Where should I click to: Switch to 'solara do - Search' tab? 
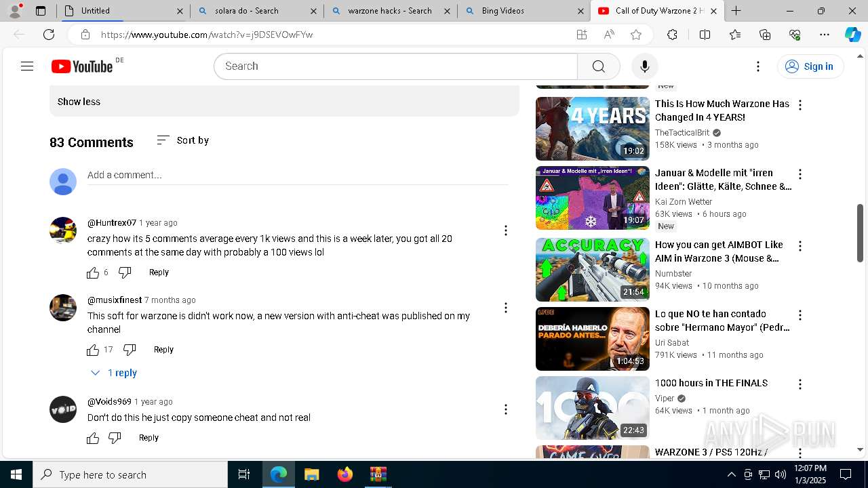256,11
